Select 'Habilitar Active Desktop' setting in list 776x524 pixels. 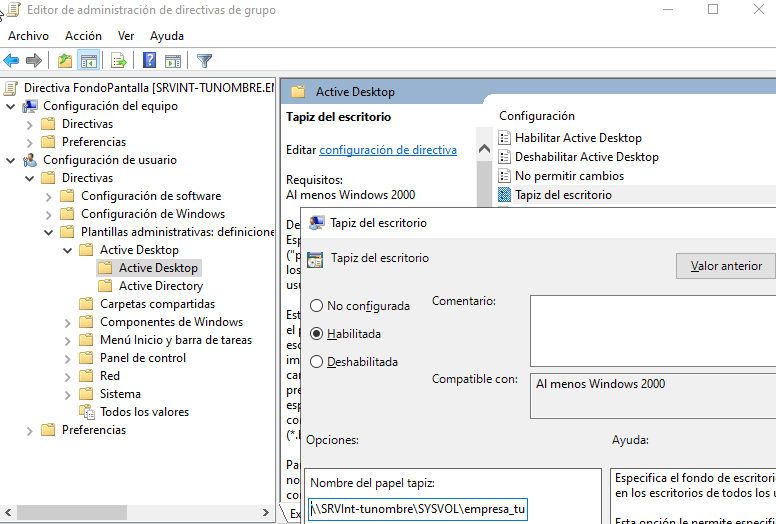point(578,138)
